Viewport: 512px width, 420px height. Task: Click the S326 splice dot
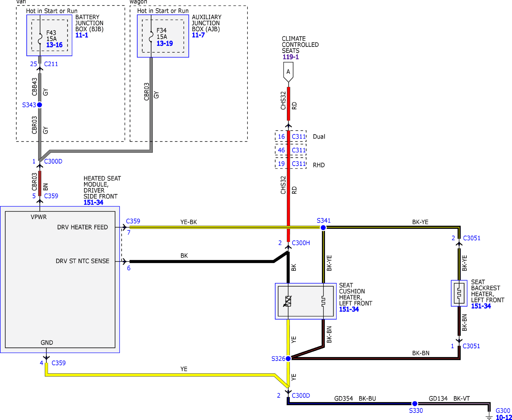coord(288,359)
